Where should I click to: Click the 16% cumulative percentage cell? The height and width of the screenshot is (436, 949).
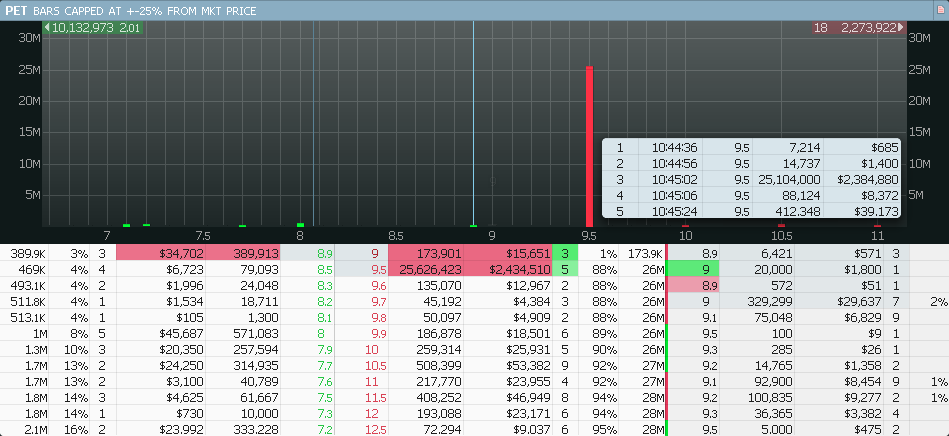click(76, 430)
